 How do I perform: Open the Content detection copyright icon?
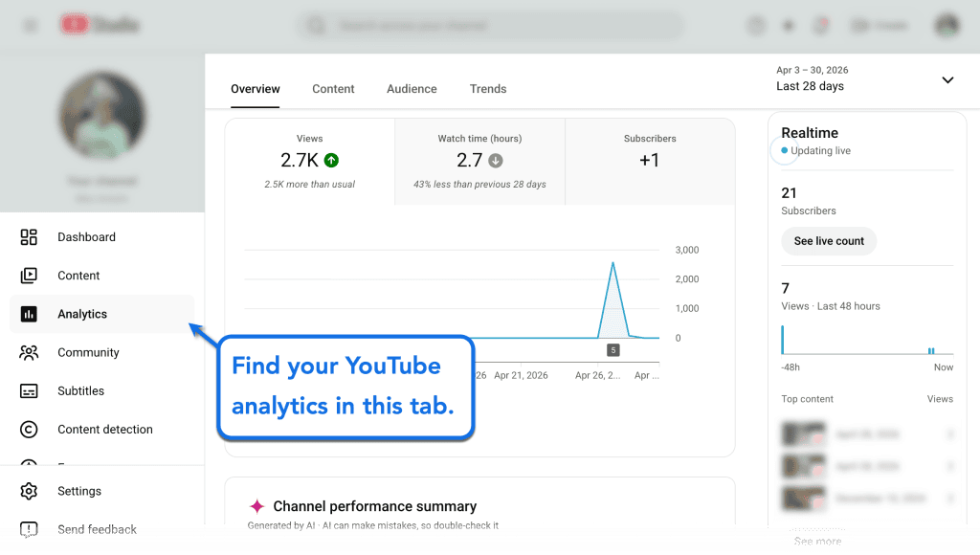coord(29,430)
